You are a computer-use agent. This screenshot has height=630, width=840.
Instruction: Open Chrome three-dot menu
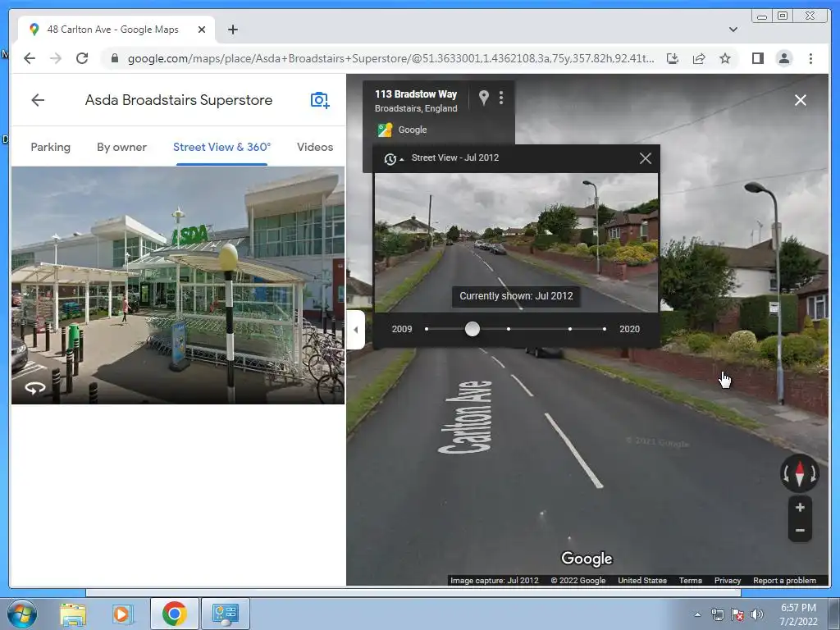[x=810, y=58]
